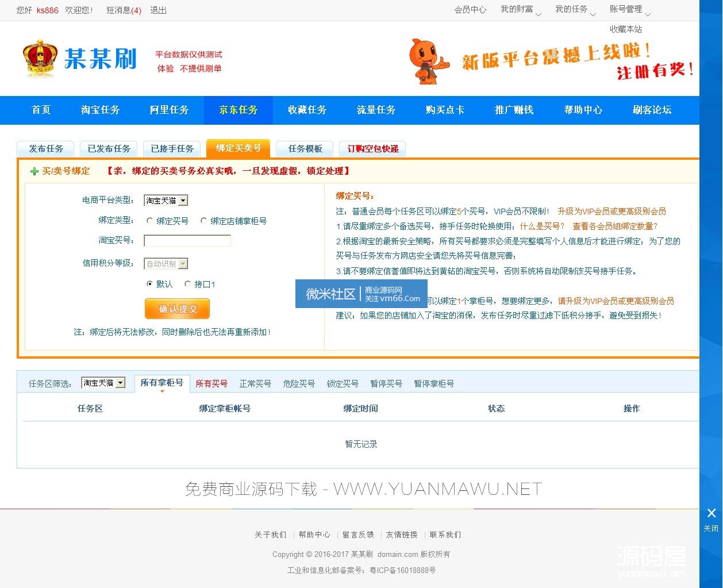Show the 暂停掌柜号 filter tab

coord(434,383)
